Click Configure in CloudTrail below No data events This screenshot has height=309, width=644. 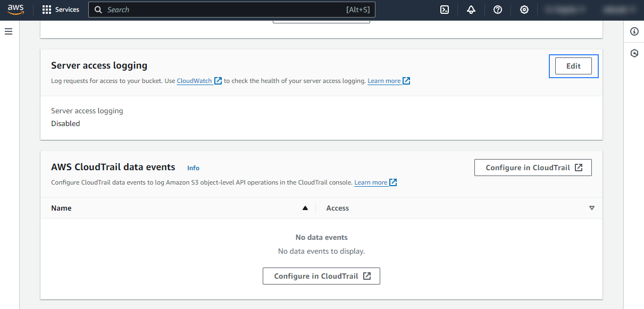pos(321,276)
